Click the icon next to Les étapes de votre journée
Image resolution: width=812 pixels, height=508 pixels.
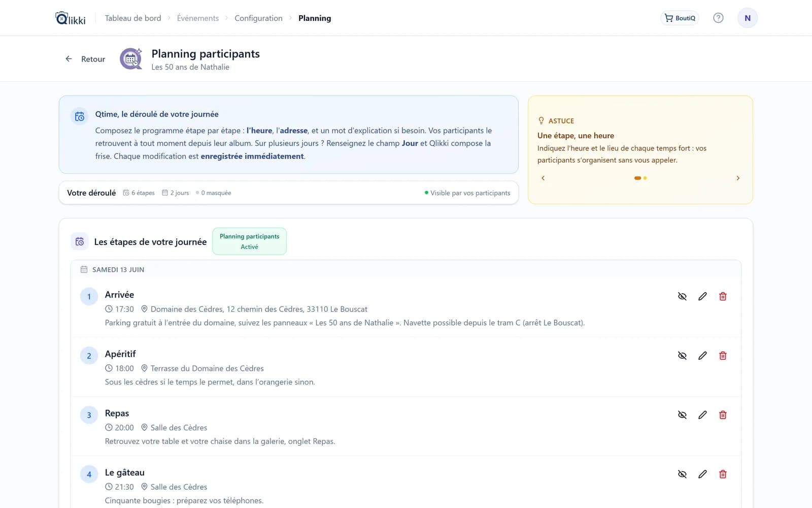80,242
